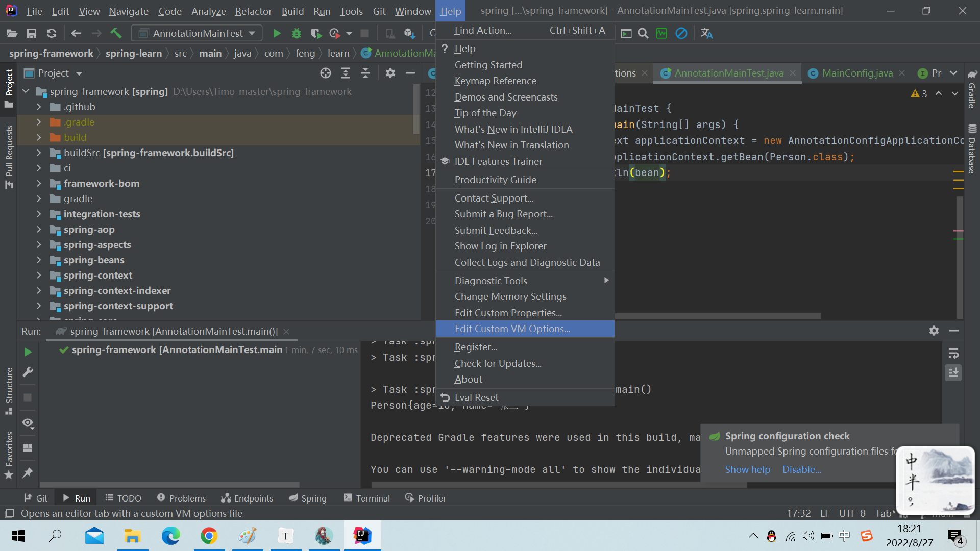Click Save All floppy disk icon
The image size is (980, 551).
32,33
